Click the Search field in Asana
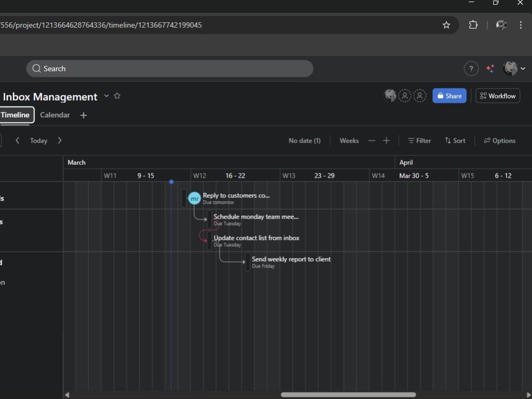This screenshot has width=532, height=399. click(x=170, y=69)
